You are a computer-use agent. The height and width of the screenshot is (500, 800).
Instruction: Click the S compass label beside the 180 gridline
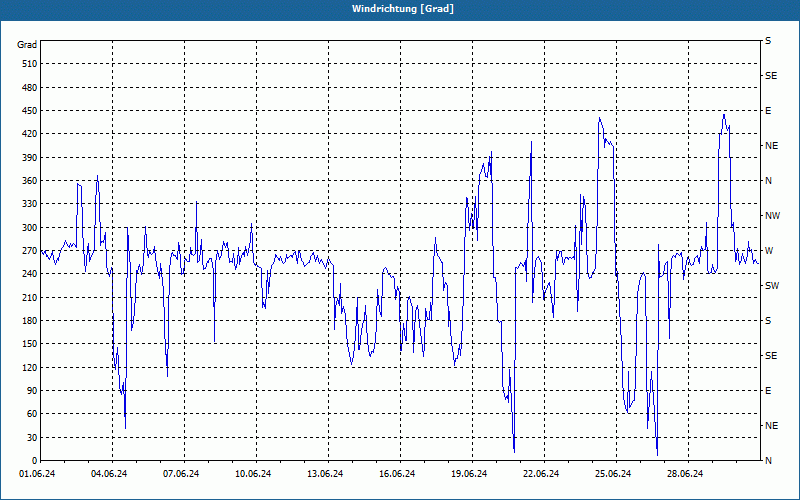768,321
